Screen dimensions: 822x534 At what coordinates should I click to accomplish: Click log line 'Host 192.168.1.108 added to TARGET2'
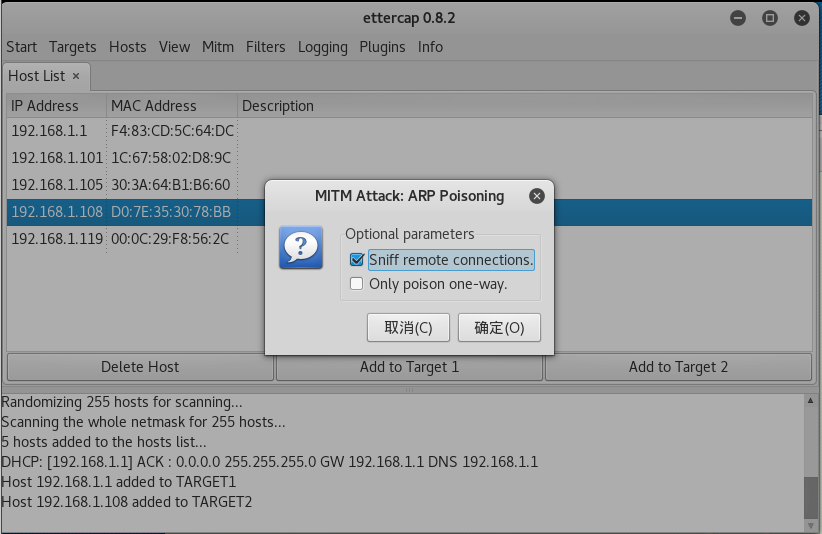pyautogui.click(x=126, y=502)
